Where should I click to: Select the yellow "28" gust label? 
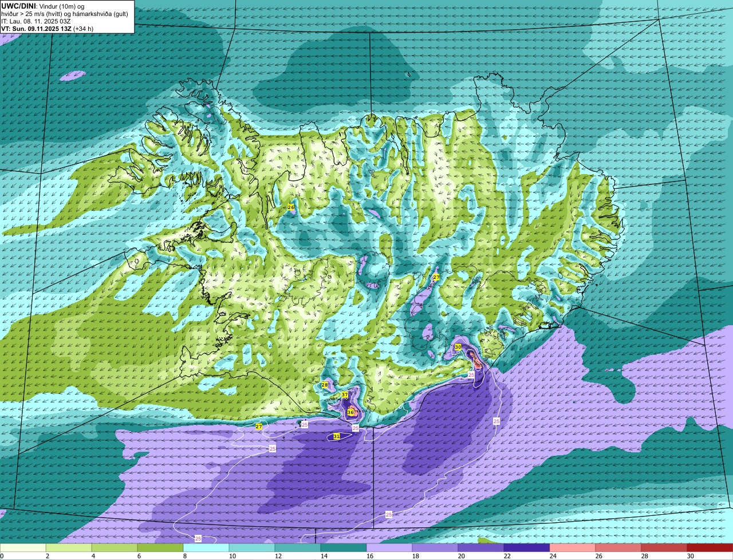click(x=324, y=385)
